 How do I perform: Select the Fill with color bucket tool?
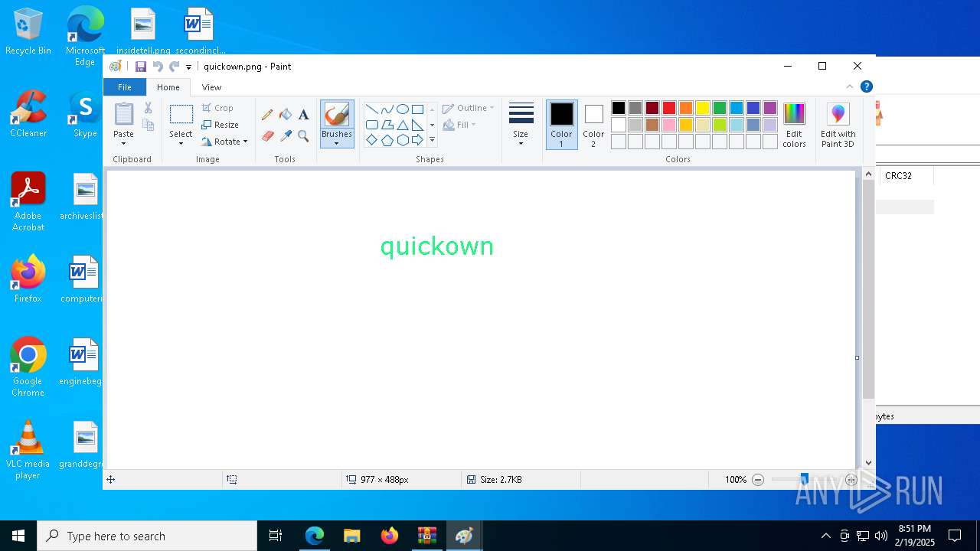(x=286, y=115)
